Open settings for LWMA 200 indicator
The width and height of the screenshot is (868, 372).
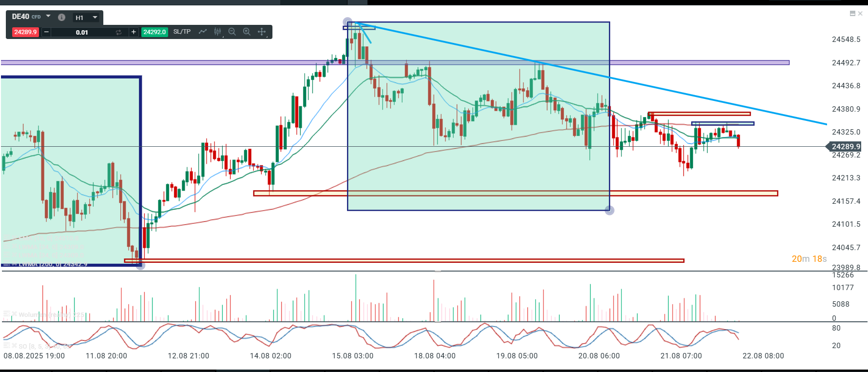(x=6, y=264)
